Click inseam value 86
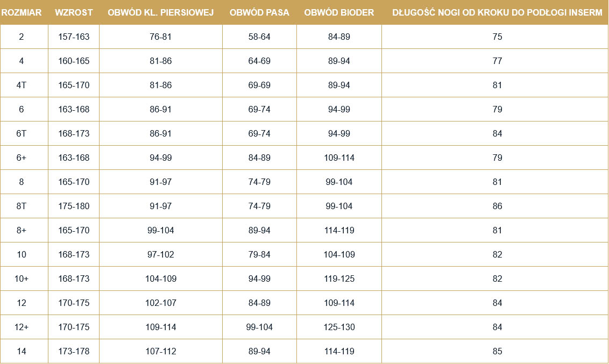This screenshot has height=364, width=609. 497,206
